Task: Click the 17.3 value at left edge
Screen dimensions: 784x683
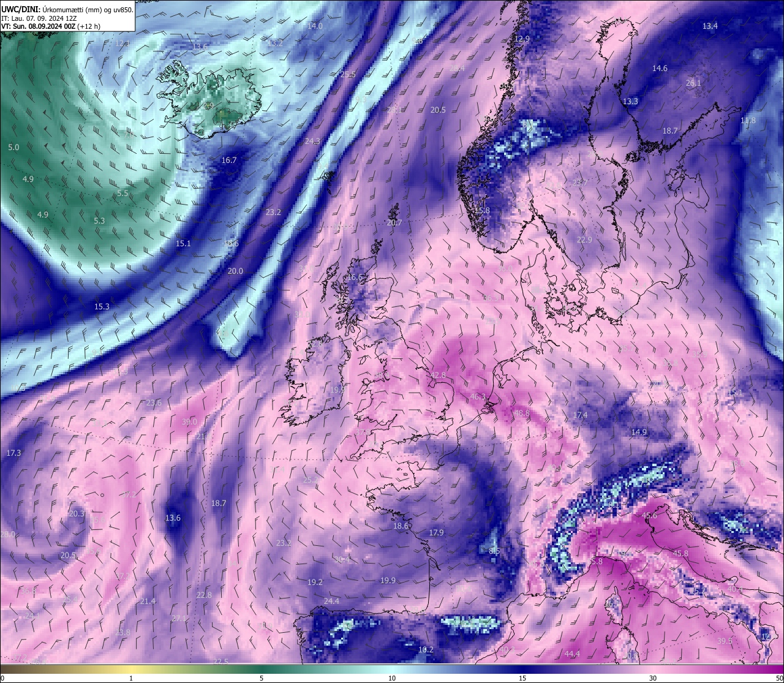Action: (13, 453)
